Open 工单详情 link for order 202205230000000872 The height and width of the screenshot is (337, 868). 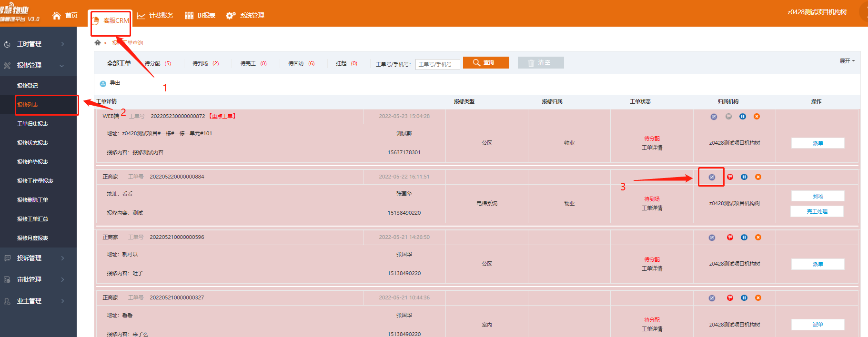click(x=652, y=148)
